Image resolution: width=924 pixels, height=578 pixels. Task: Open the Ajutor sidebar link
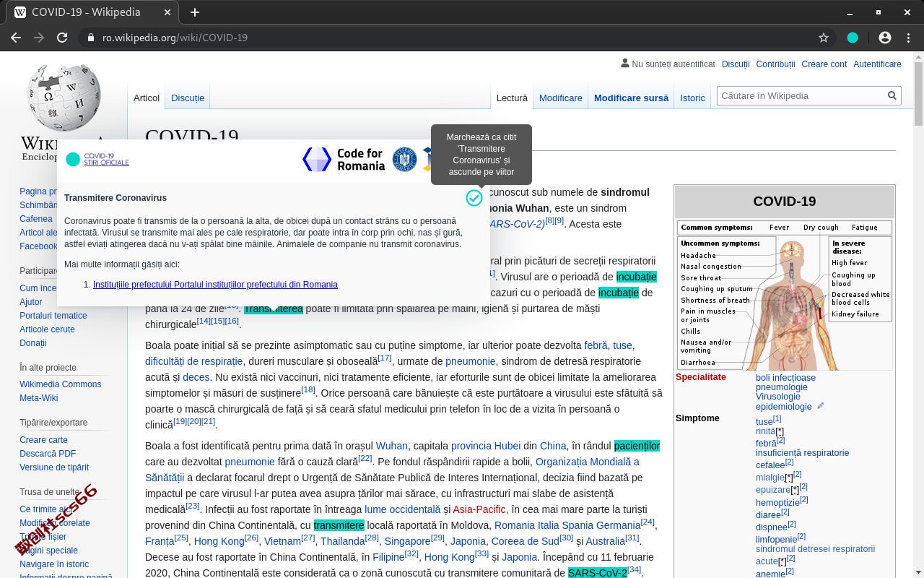pos(31,302)
